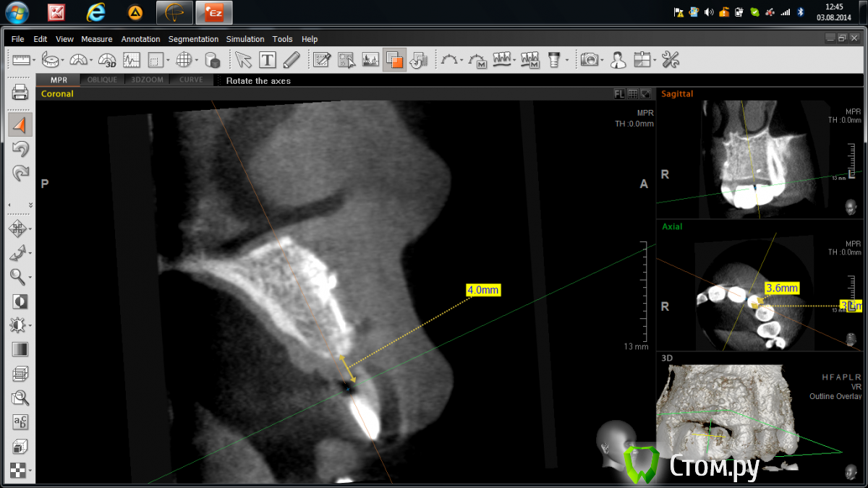This screenshot has height=488, width=868.
Task: Expand the zoom magnifier dropdown in sidebar
Action: pos(30,277)
